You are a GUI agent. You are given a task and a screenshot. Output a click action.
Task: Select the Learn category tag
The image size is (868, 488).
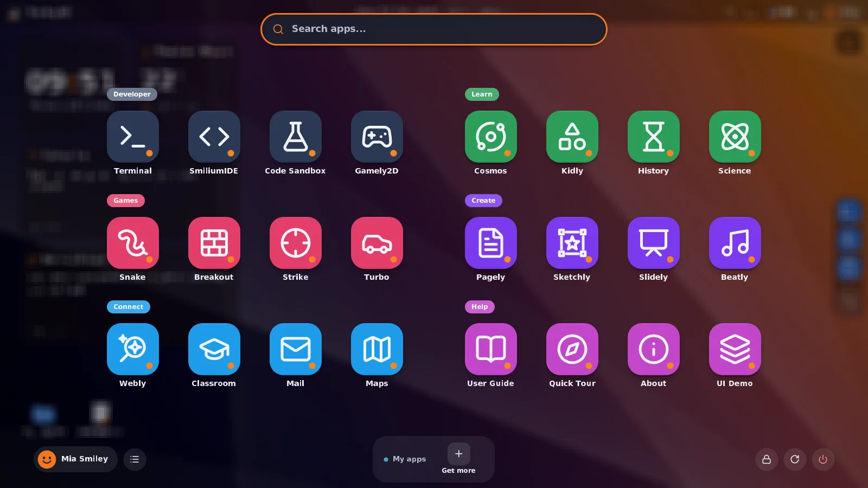482,94
